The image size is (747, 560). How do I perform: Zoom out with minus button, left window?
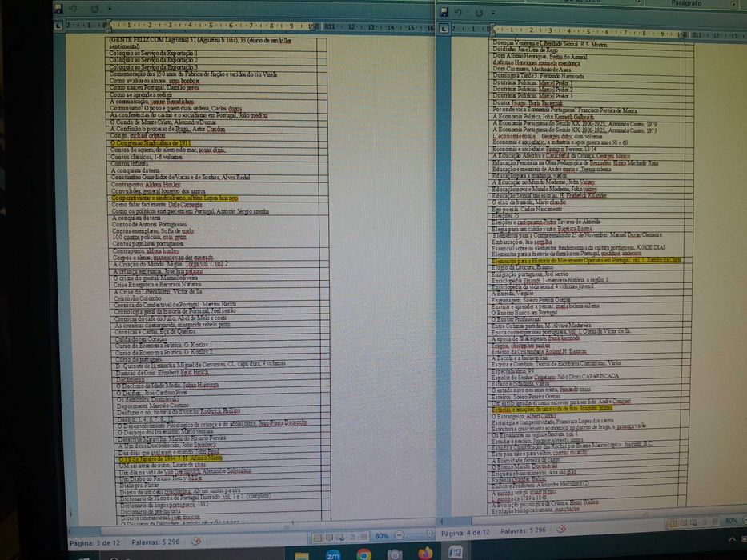[x=400, y=535]
